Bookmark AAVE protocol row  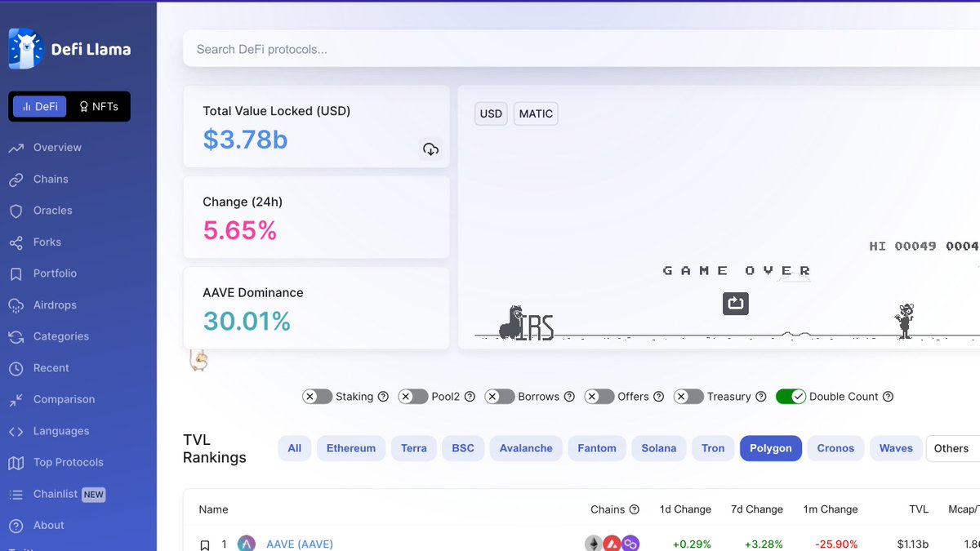[205, 544]
